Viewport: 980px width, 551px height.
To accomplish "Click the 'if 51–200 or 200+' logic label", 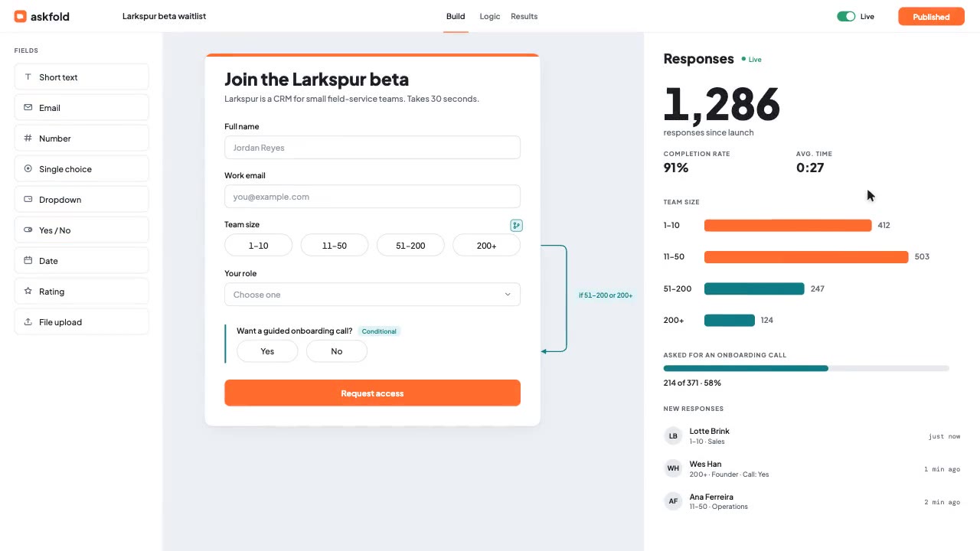I will click(x=606, y=295).
